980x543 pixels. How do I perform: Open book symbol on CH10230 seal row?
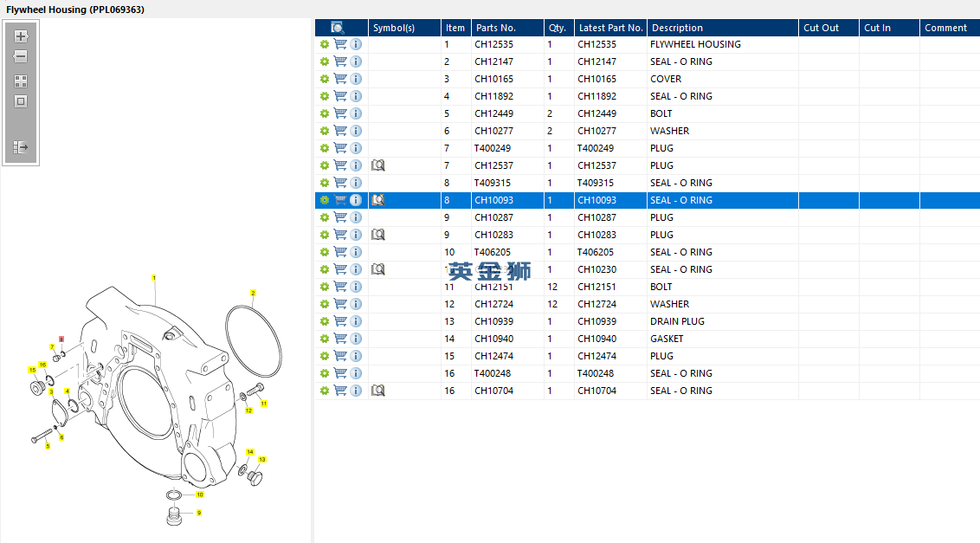point(378,269)
